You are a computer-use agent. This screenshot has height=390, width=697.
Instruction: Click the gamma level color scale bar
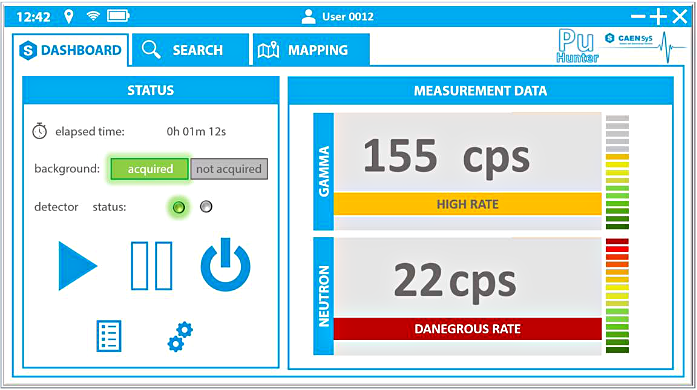[617, 172]
